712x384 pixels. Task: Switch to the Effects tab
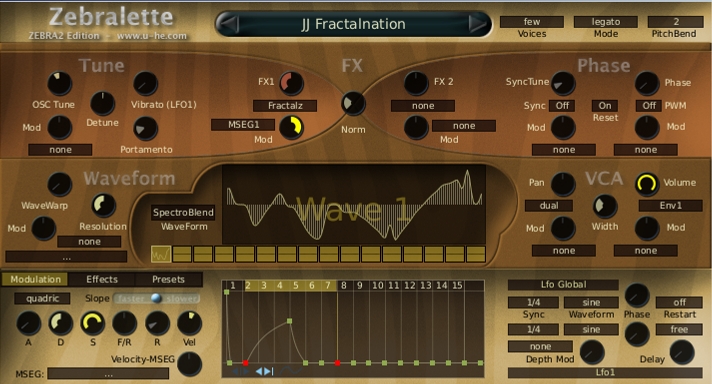(x=102, y=279)
